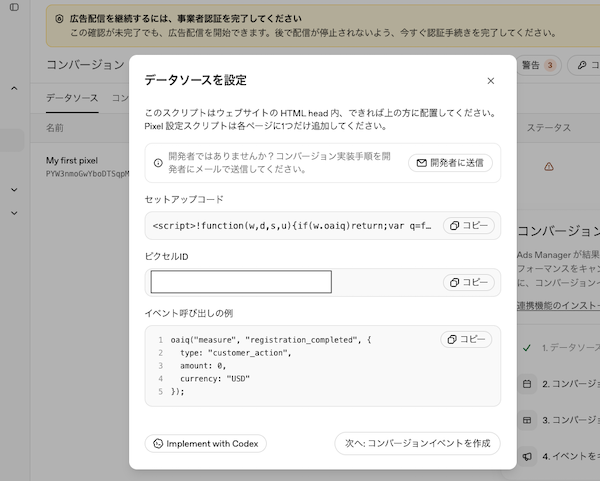Image resolution: width=600 pixels, height=481 pixels.
Task: Copy the setup code script
Action: point(468,225)
